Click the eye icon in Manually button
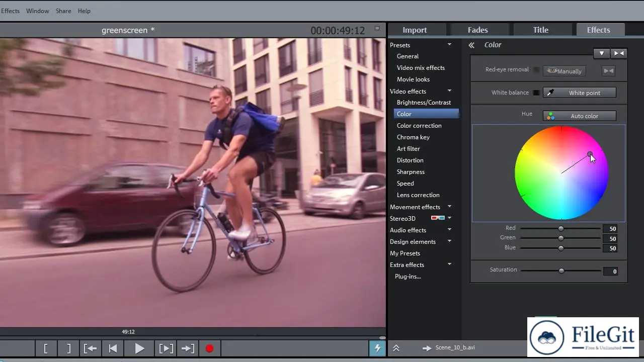This screenshot has width=644, height=362. click(x=552, y=71)
